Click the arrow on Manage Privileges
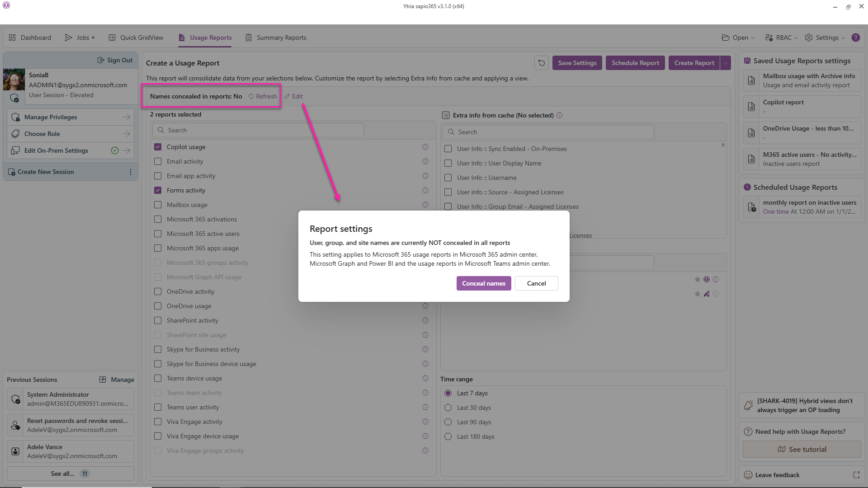 (126, 117)
